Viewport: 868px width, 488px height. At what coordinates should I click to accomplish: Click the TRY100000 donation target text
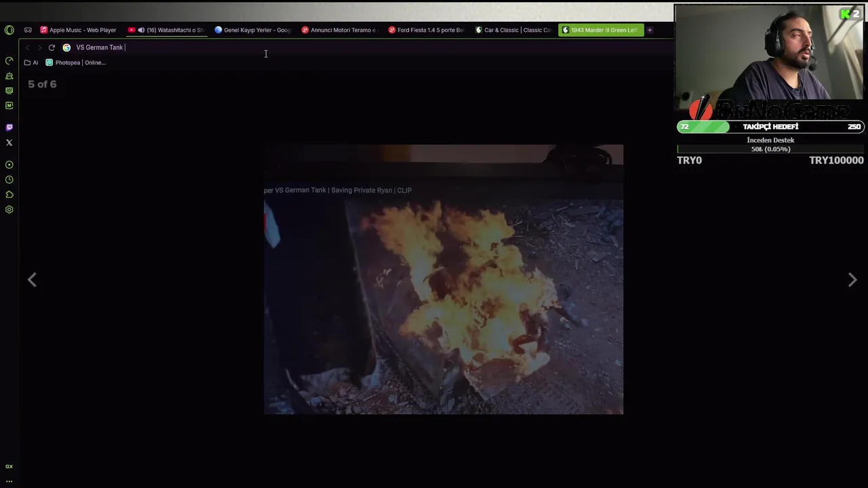click(836, 160)
